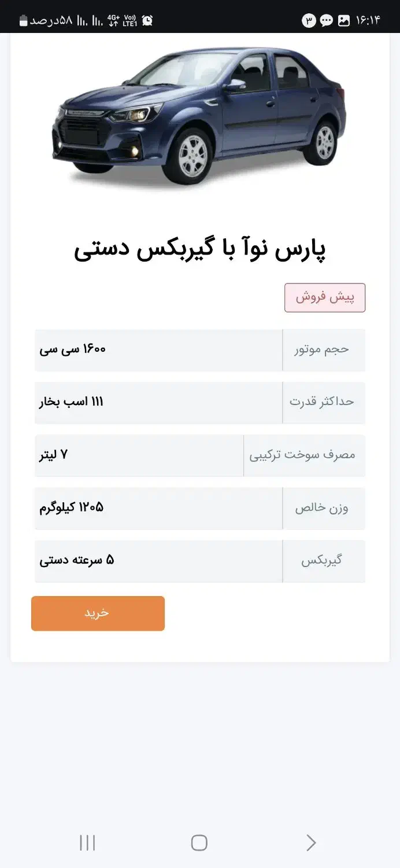Tap the blue Pars Nova car image
The width and height of the screenshot is (400, 868).
200,110
